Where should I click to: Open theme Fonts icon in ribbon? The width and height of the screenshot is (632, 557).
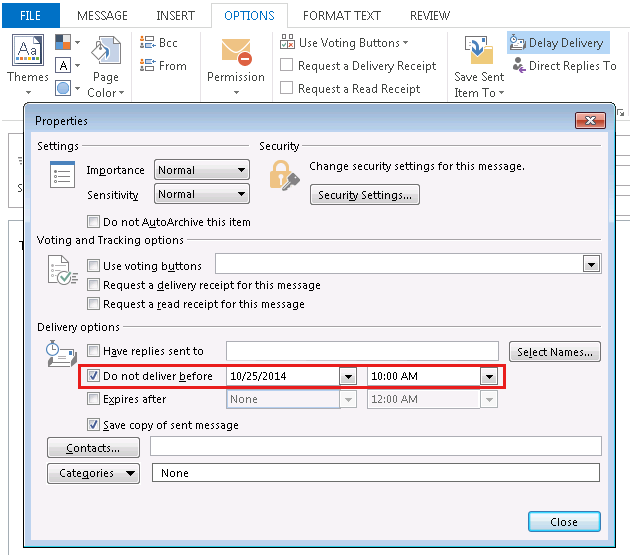pos(63,65)
